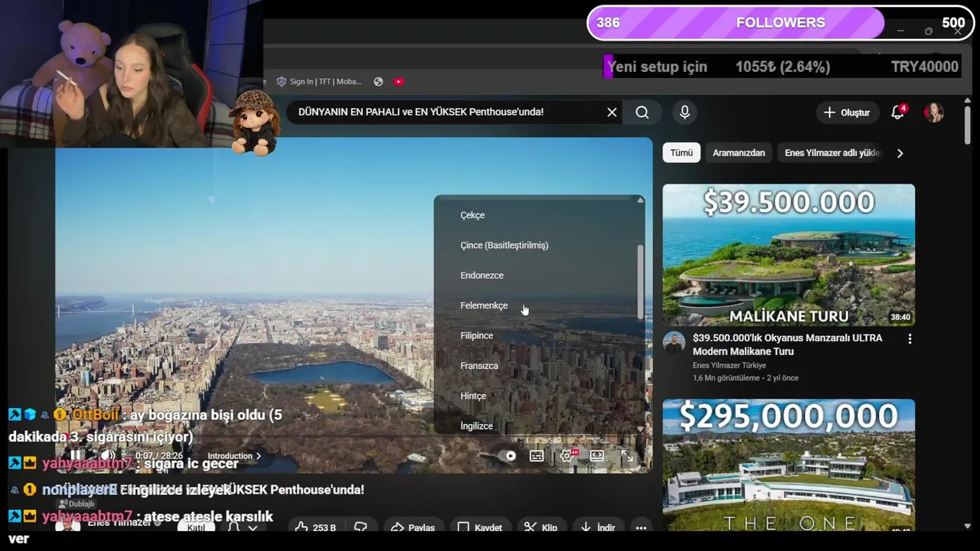Viewport: 980px width, 551px height.
Task: Open the Okyanus Manzaralı ULTRA Modern Malikane title
Action: [x=788, y=344]
